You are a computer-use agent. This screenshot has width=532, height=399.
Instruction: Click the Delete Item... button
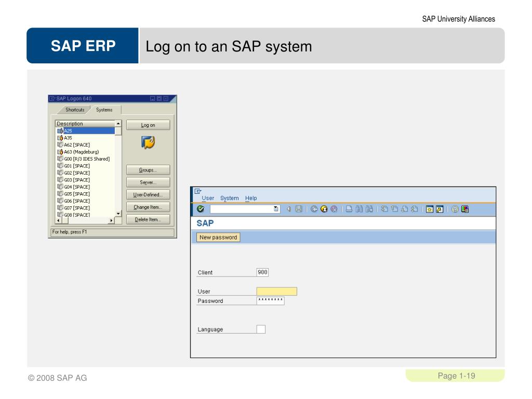148,220
